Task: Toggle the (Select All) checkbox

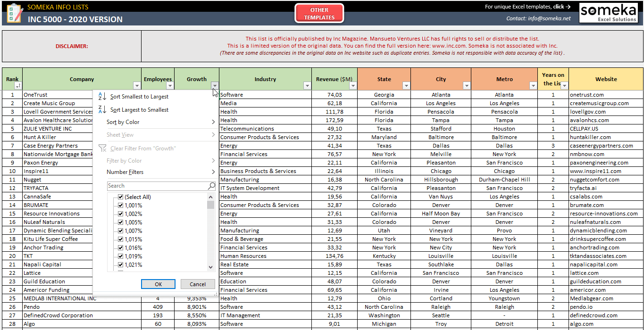Action: click(121, 197)
